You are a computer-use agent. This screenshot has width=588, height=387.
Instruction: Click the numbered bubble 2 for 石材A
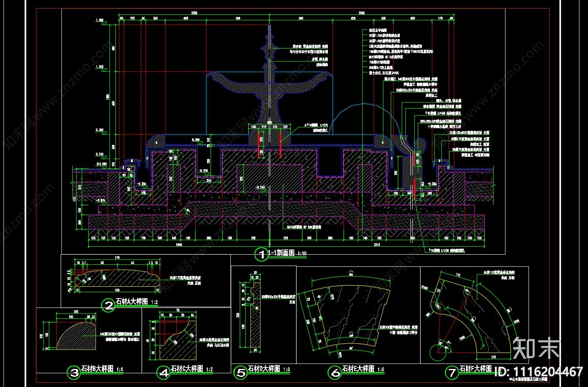[108, 305]
